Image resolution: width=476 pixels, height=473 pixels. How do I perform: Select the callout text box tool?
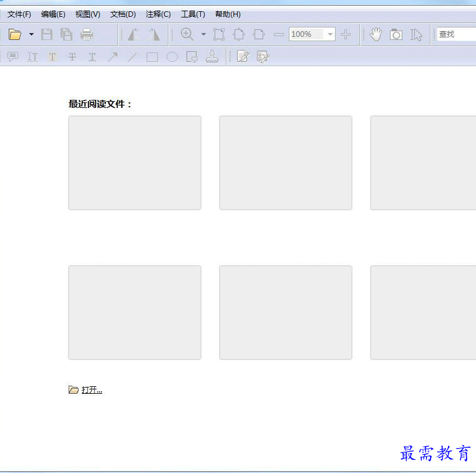coord(192,57)
